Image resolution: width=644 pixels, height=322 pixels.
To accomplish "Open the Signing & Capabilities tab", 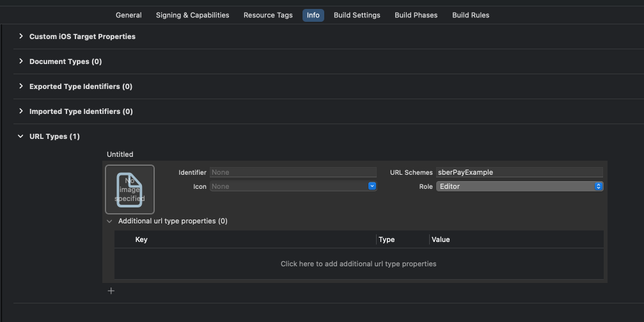I will [192, 15].
